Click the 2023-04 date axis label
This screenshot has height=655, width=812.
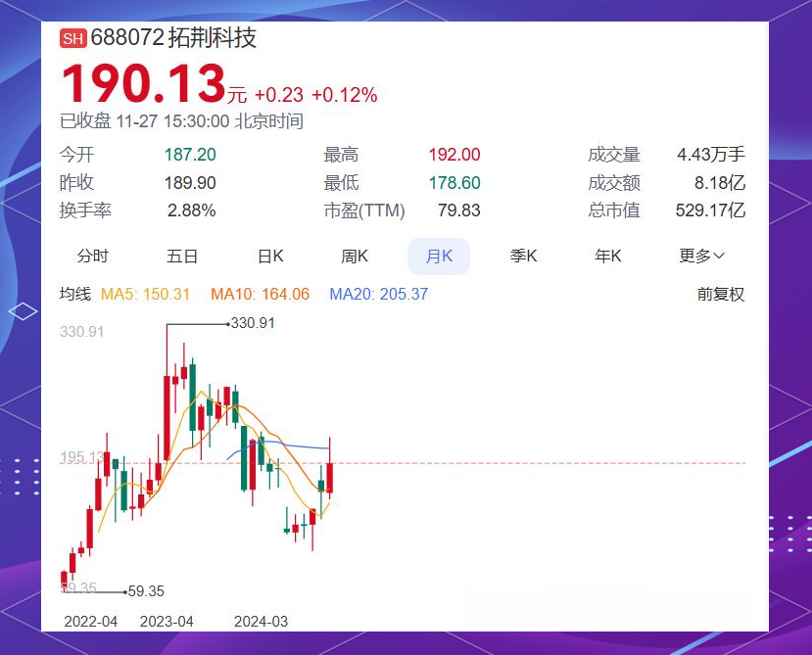[x=167, y=622]
